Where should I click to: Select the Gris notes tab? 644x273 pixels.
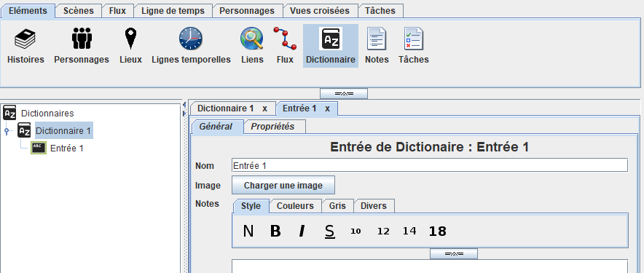click(337, 206)
